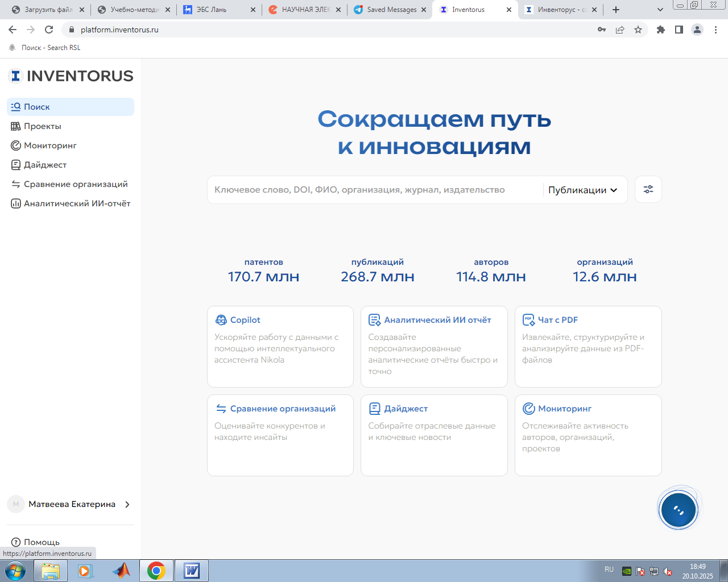The width and height of the screenshot is (728, 582).
Task: Toggle the Chrome side panel button
Action: pyautogui.click(x=679, y=30)
